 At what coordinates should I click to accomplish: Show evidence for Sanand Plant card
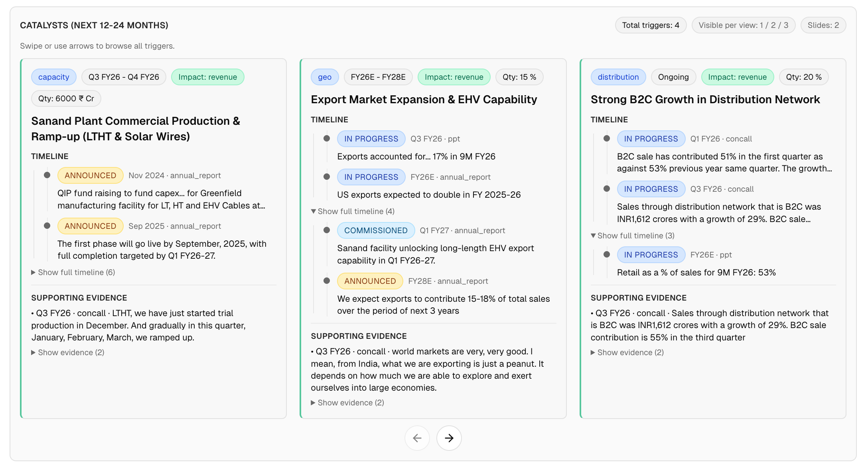click(x=68, y=352)
